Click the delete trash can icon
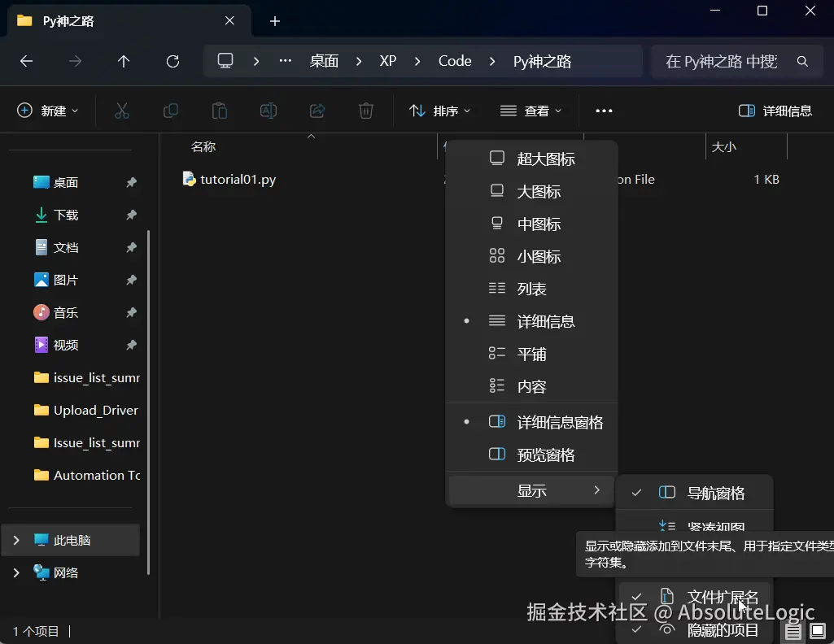The image size is (834, 644). (x=366, y=111)
